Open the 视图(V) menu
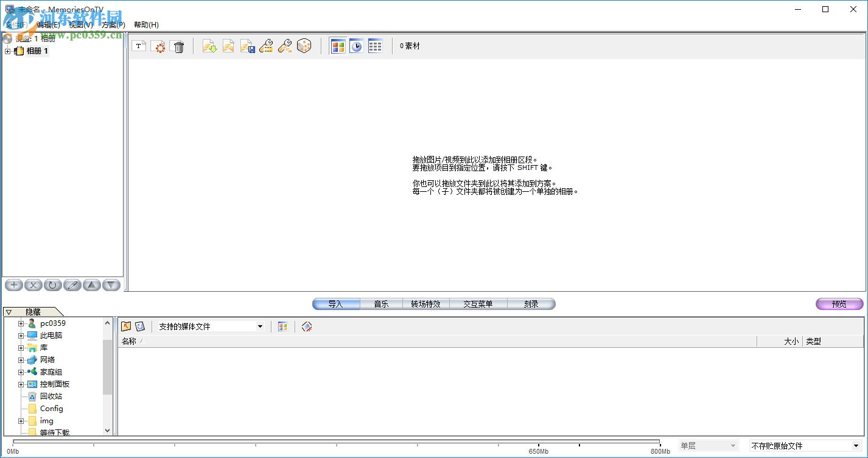This screenshot has height=458, width=868. coord(81,25)
